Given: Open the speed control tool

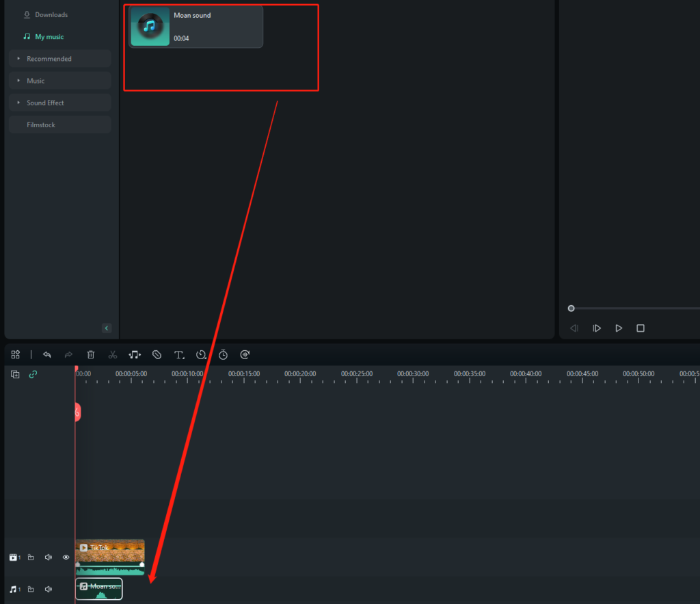Looking at the screenshot, I should pyautogui.click(x=201, y=354).
